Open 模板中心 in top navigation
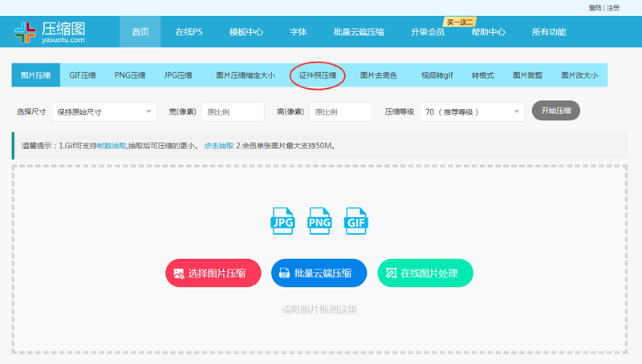Viewport: 642px width, 364px height. (246, 32)
